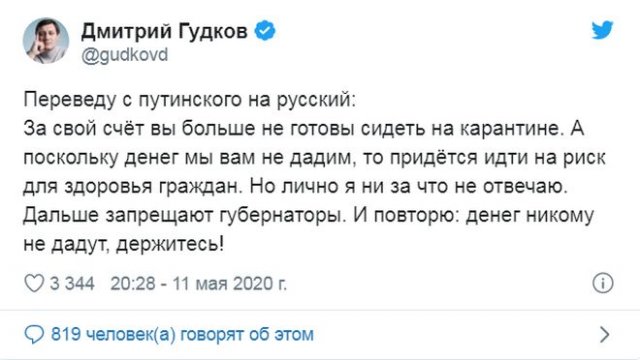Viewport: 640px width, 360px height.
Task: Click the blue verified badge
Action: [265, 30]
